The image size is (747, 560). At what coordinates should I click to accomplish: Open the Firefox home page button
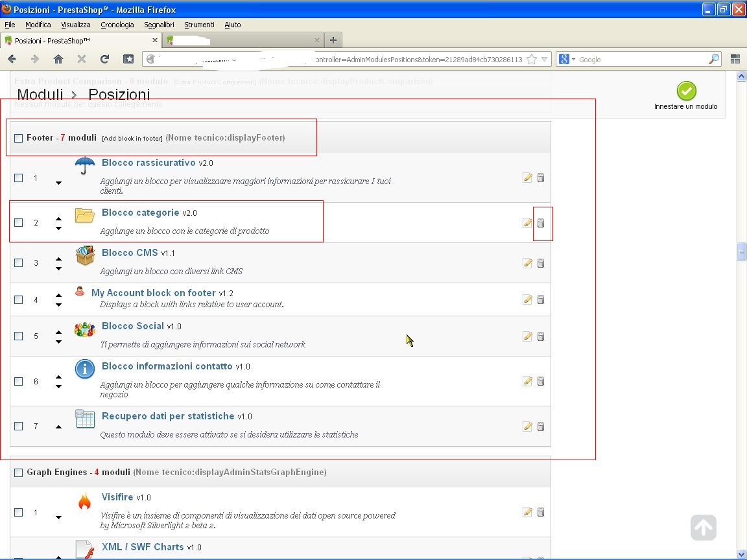click(x=58, y=59)
